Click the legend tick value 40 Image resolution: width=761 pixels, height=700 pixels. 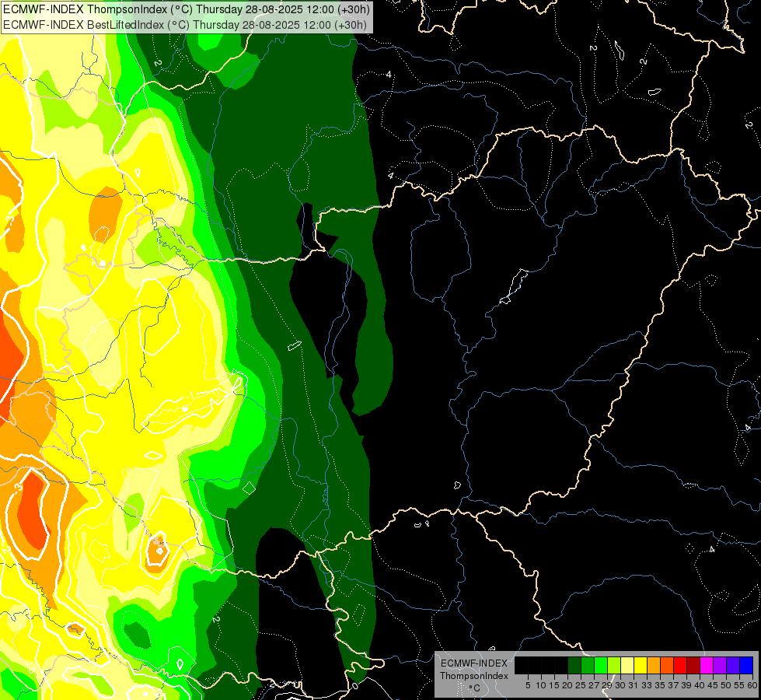pyautogui.click(x=700, y=685)
